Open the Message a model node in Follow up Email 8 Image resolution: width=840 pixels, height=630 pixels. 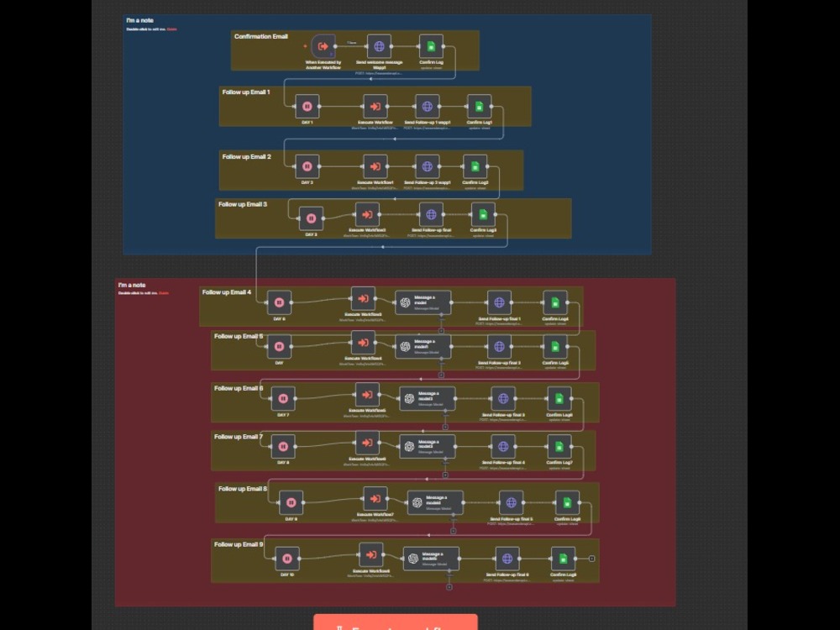435,502
